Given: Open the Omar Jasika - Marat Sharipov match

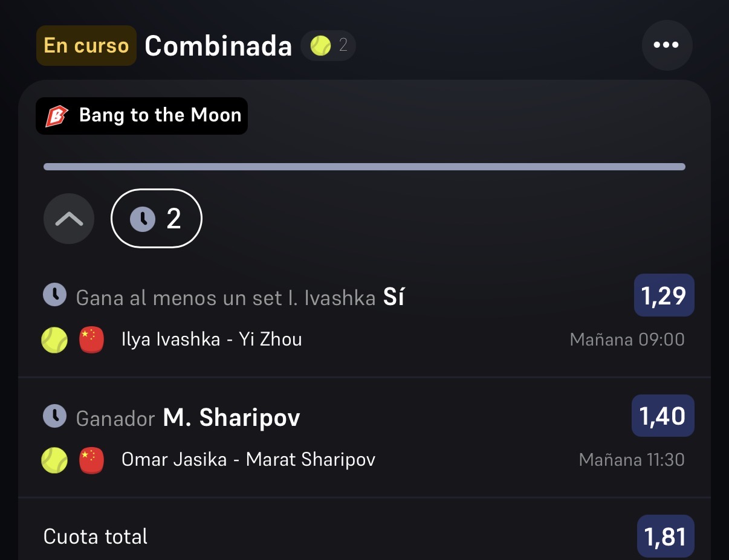Looking at the screenshot, I should pyautogui.click(x=248, y=460).
